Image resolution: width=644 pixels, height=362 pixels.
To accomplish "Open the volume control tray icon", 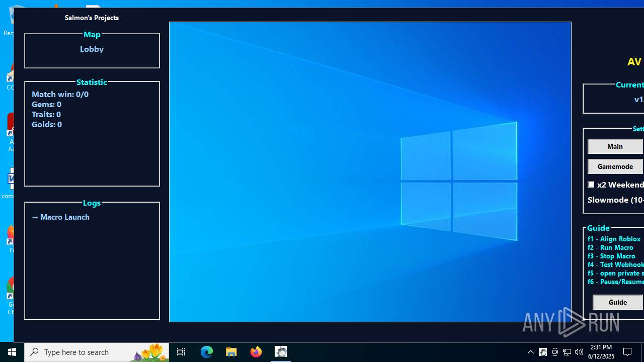I will (579, 352).
